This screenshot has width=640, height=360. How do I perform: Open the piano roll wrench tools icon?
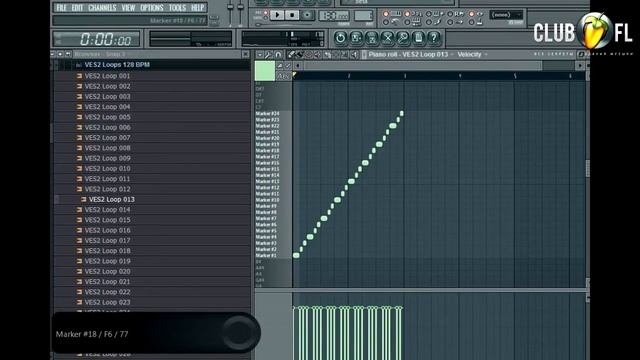[x=269, y=54]
